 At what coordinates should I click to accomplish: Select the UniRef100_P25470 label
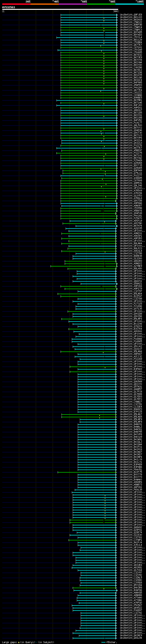click(x=131, y=218)
